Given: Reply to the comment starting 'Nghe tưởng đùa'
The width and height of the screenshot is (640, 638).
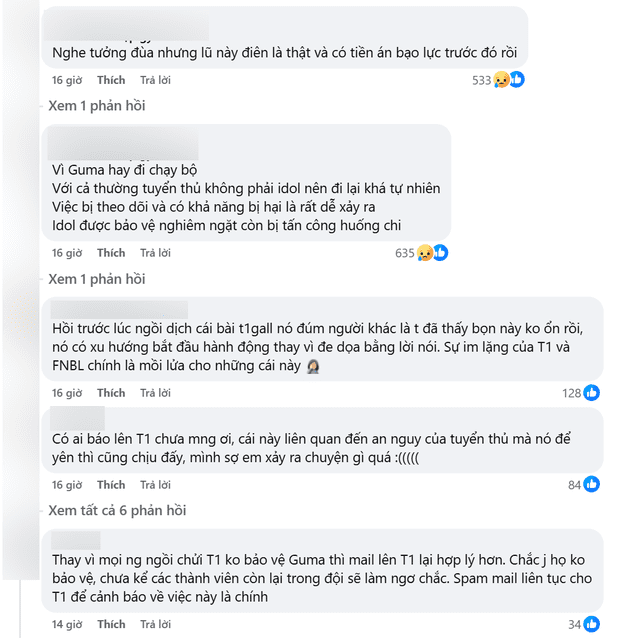Looking at the screenshot, I should pyautogui.click(x=156, y=80).
